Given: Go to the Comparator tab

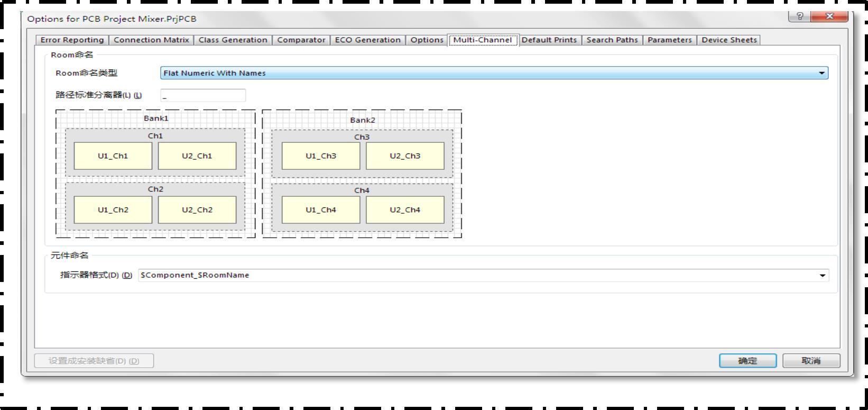Looking at the screenshot, I should 301,40.
